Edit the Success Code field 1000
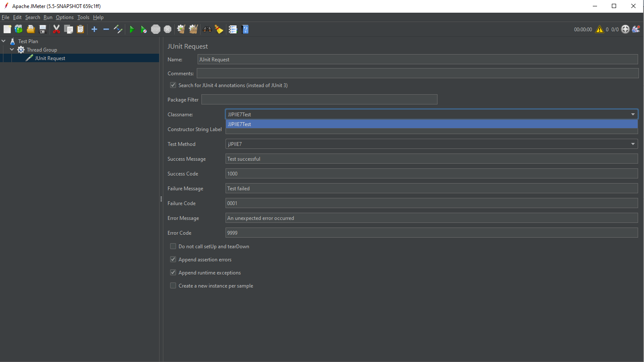Viewport: 644px width, 362px height. click(x=432, y=173)
